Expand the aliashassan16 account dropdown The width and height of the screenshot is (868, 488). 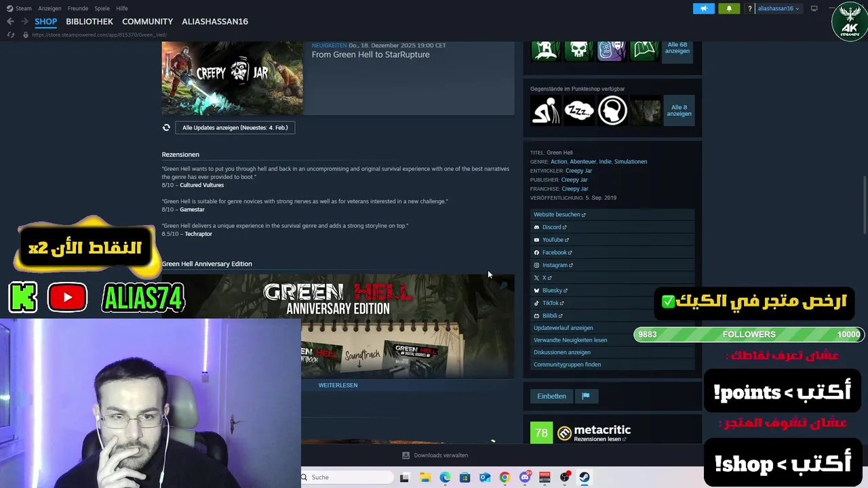(778, 8)
